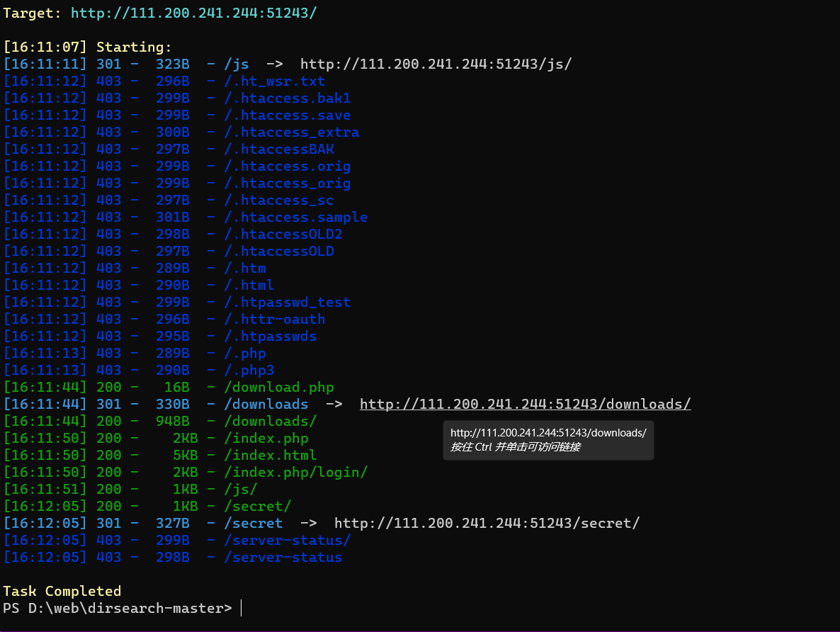Select the /.htm 289B result path
The width and height of the screenshot is (840, 632).
point(245,268)
